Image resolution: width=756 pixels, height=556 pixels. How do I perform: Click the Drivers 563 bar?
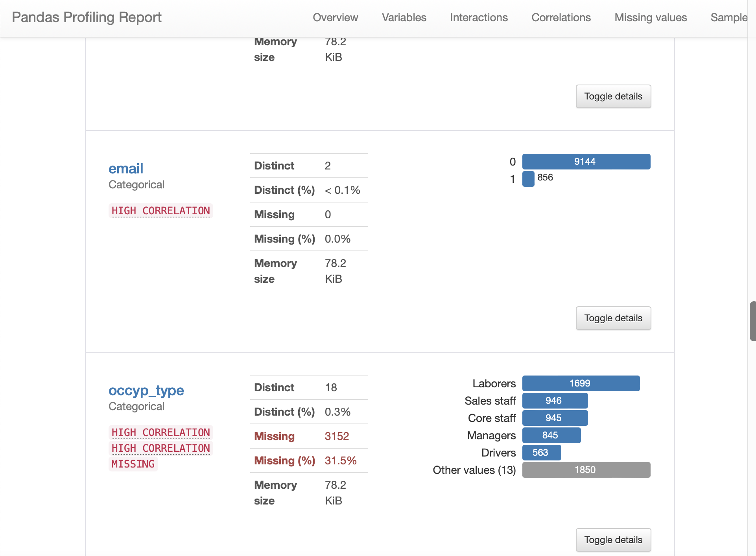click(541, 453)
